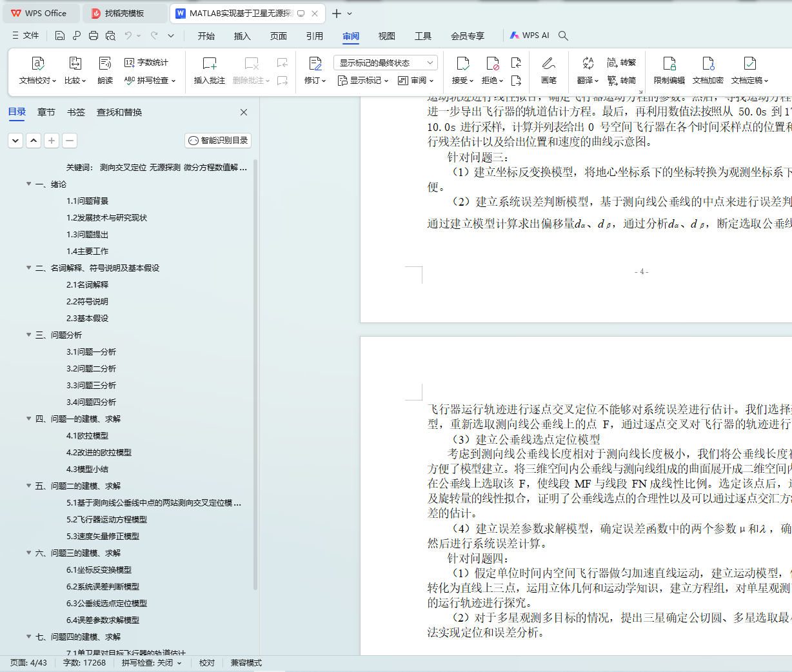Toggle 拼写检查: 关闭 in status bar
The width and height of the screenshot is (792, 672).
pos(152,663)
